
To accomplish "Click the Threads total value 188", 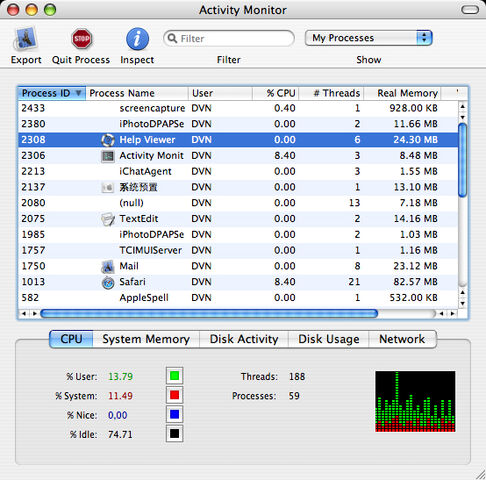I will click(297, 377).
